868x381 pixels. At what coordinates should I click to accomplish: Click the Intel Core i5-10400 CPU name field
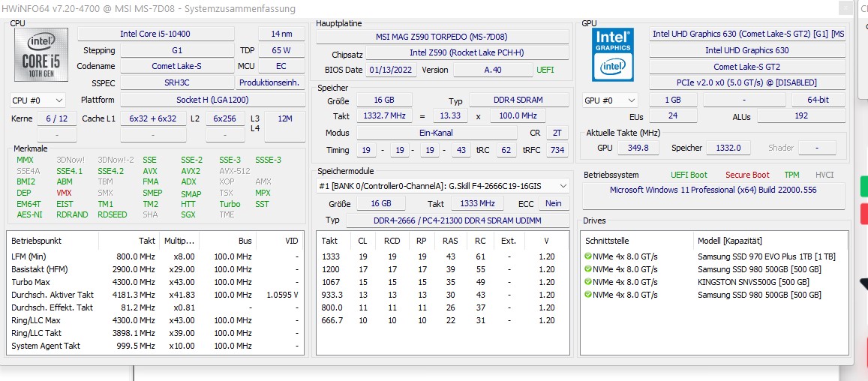(155, 34)
